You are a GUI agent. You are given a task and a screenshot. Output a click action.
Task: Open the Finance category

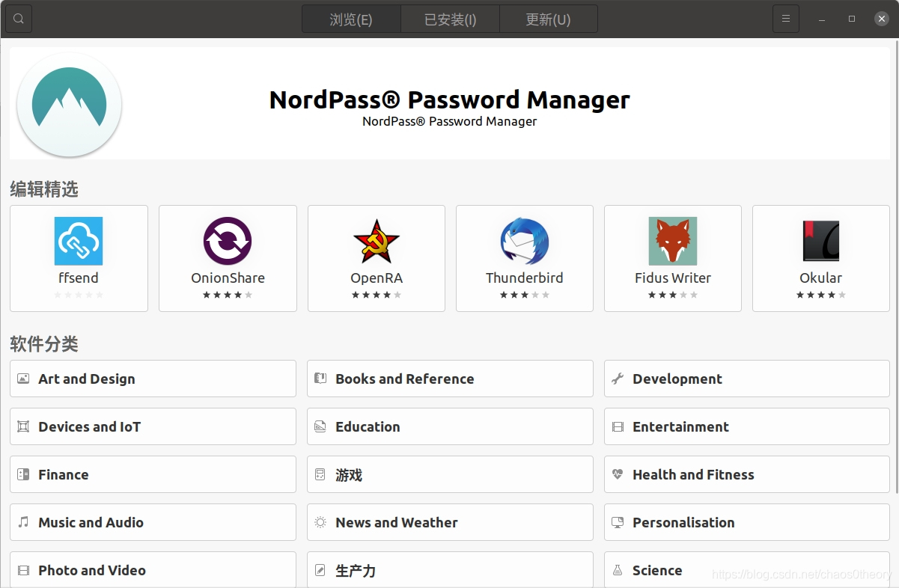153,474
